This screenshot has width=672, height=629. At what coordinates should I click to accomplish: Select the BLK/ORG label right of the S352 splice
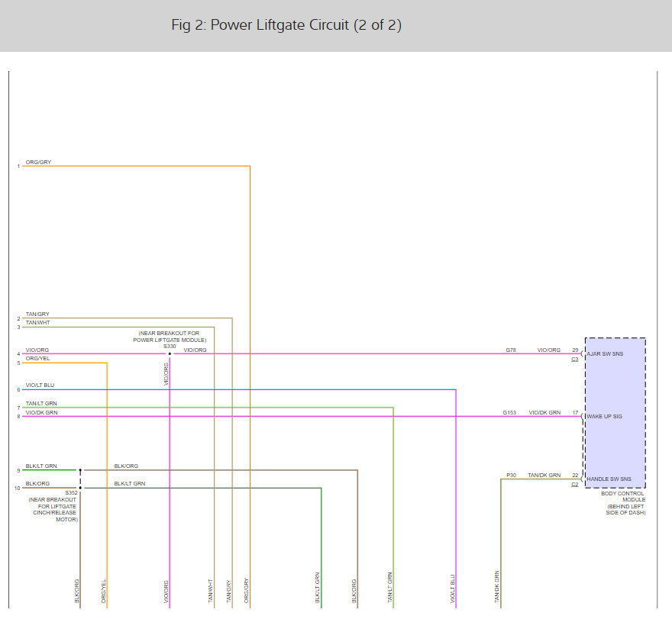126,466
